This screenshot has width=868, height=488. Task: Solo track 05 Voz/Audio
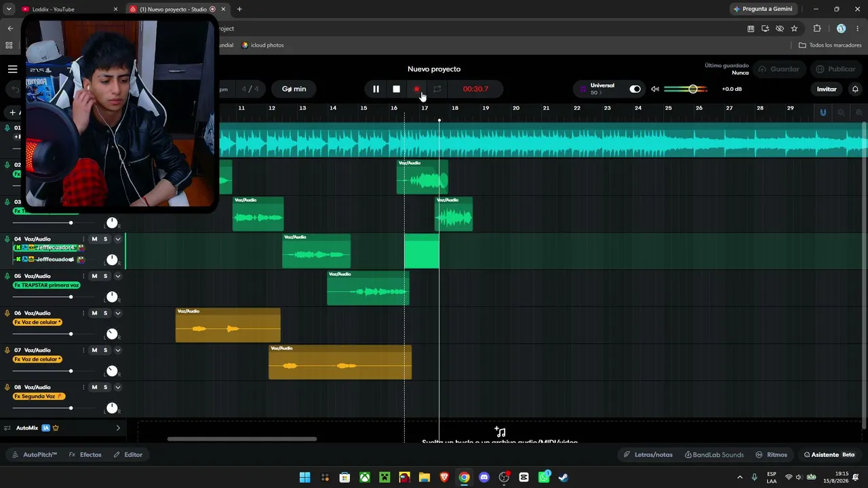(x=105, y=276)
